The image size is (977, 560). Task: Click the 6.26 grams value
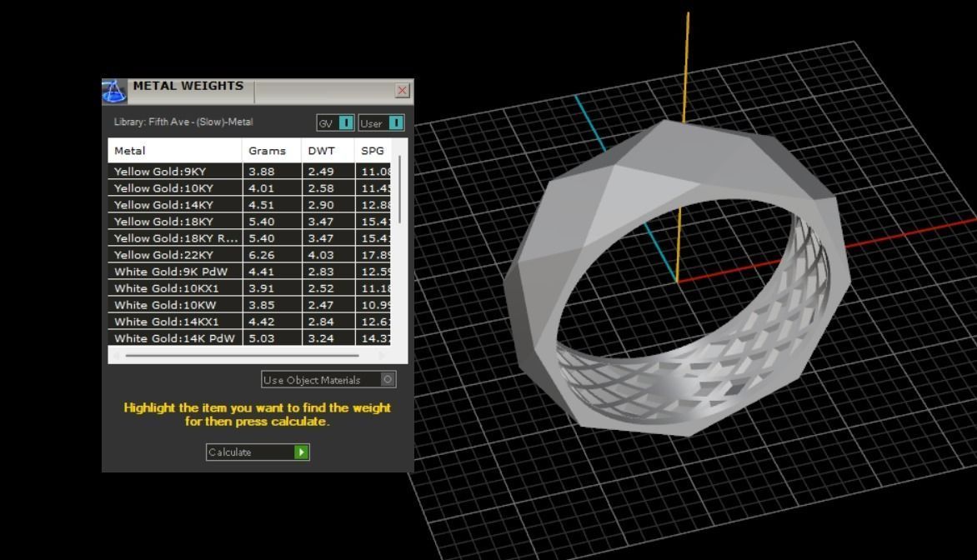coord(261,255)
